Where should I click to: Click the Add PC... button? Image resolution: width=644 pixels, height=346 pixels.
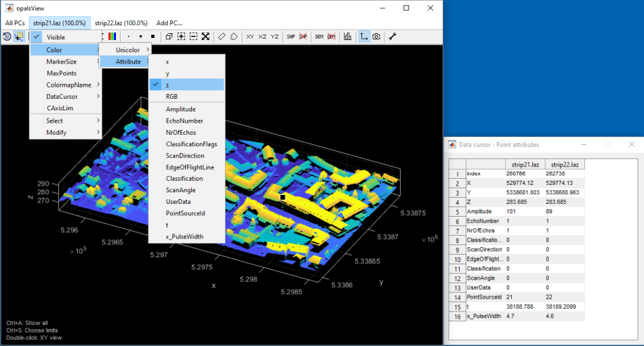point(169,23)
